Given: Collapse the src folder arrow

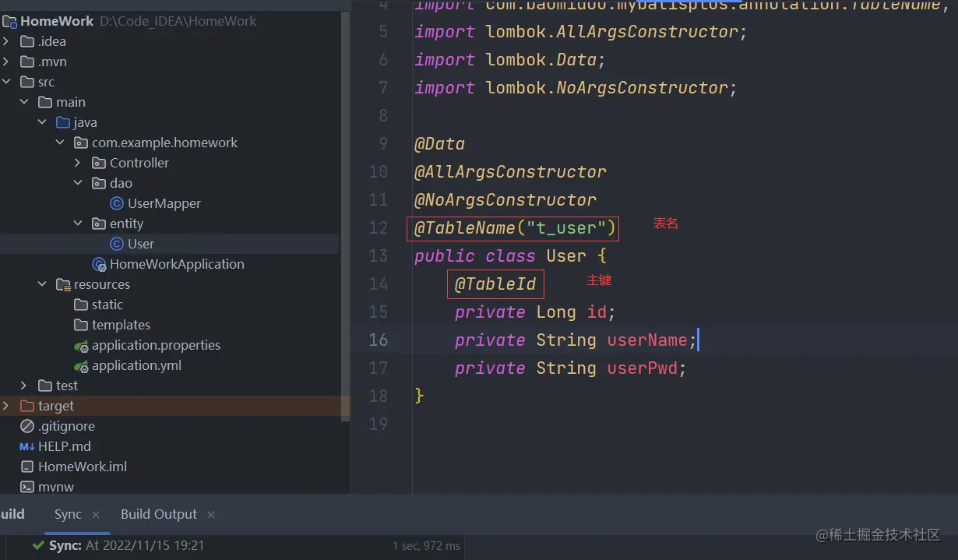Looking at the screenshot, I should point(6,82).
